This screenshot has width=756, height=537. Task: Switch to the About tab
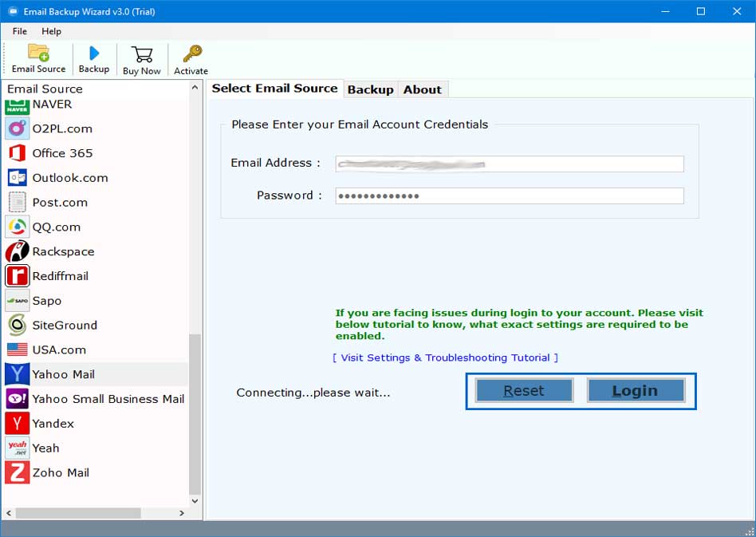[x=423, y=89]
